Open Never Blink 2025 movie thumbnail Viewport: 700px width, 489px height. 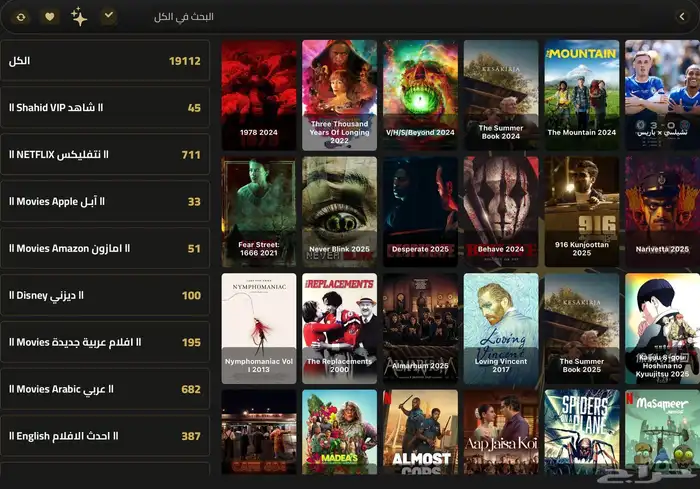[339, 210]
